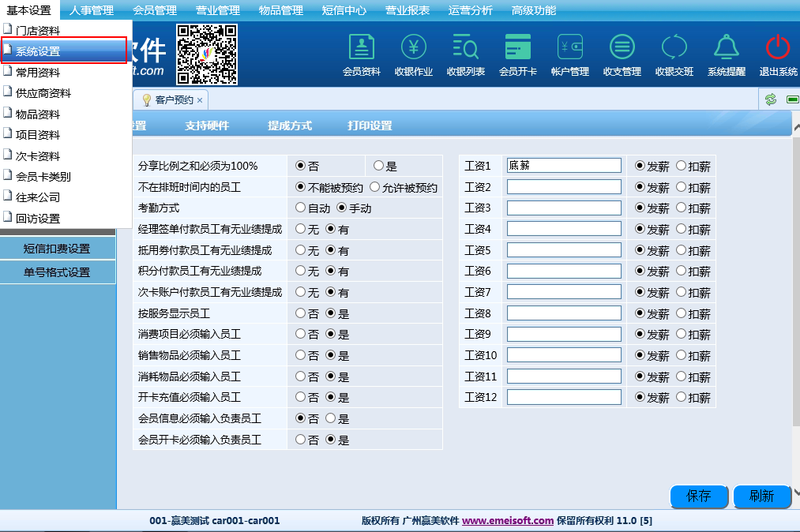Open the 人事管理 menu

(x=92, y=10)
